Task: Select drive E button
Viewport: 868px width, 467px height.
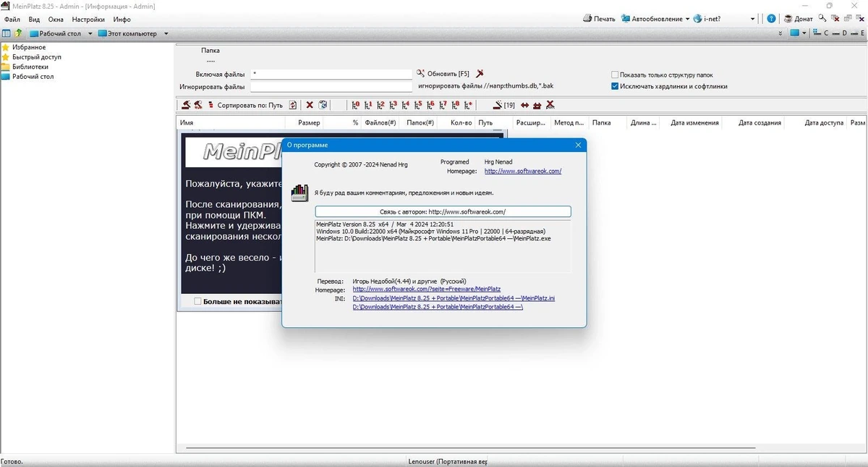Action: coord(862,33)
